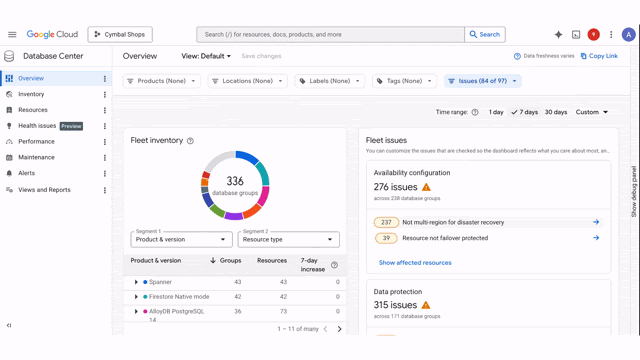Open the hamburger navigation menu
The width and height of the screenshot is (640, 360).
(x=12, y=35)
